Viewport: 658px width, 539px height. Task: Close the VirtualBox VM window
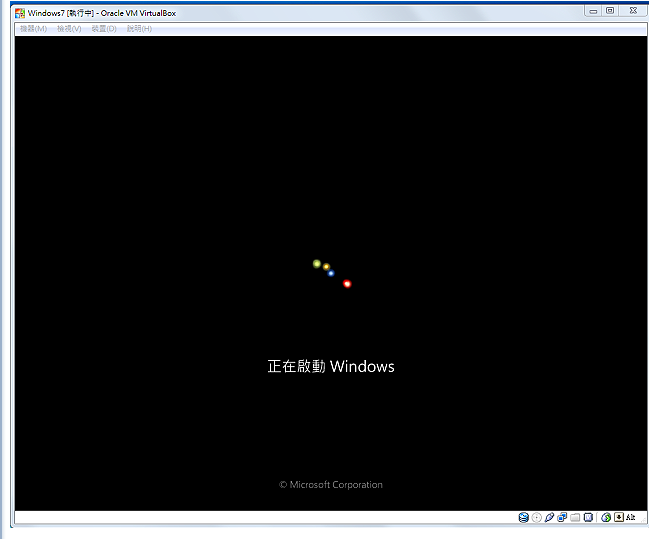[x=633, y=11]
